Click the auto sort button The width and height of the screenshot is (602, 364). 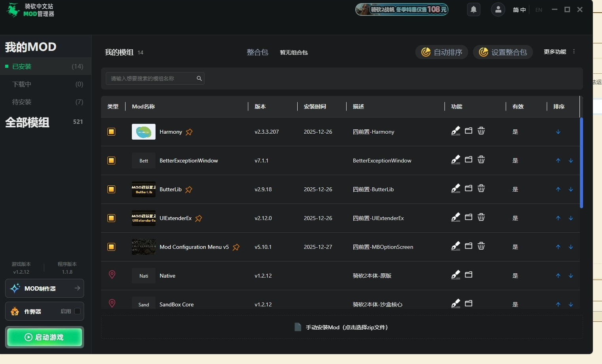pyautogui.click(x=442, y=52)
